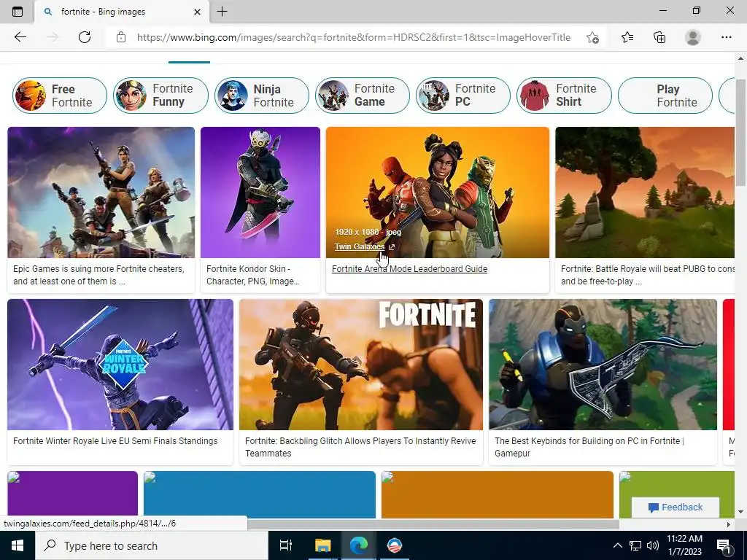Click the vertical scrollbar down arrow
Image resolution: width=747 pixels, height=560 pixels.
740,512
